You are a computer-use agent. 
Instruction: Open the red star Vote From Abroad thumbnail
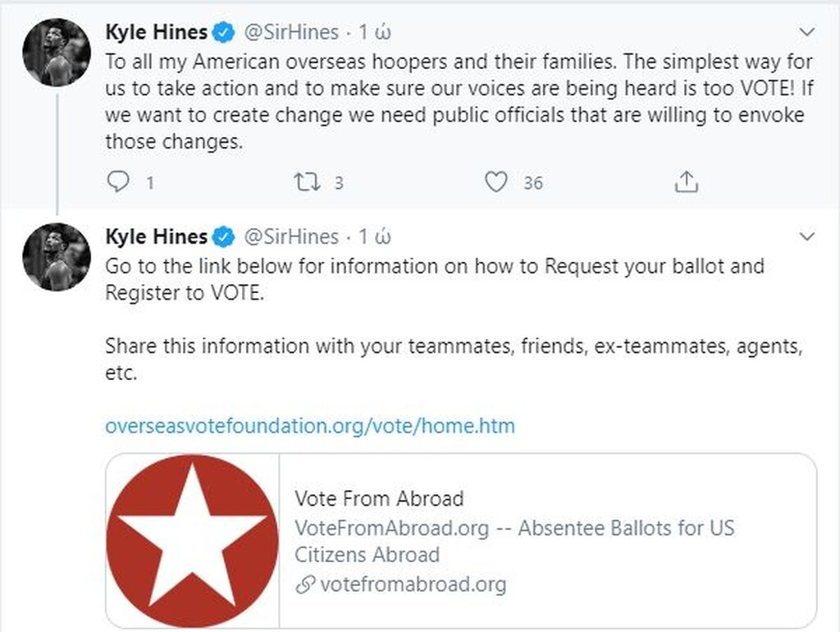[193, 542]
